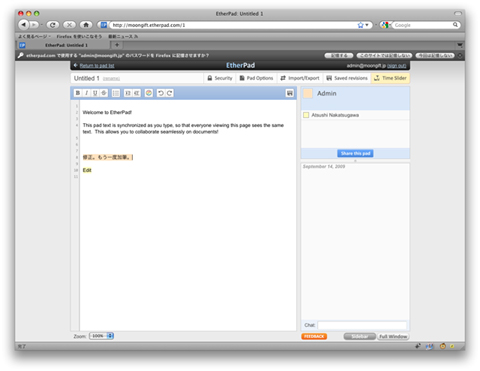Image resolution: width=480 pixels, height=371 pixels.
Task: Apply italic formatting
Action: click(x=86, y=93)
